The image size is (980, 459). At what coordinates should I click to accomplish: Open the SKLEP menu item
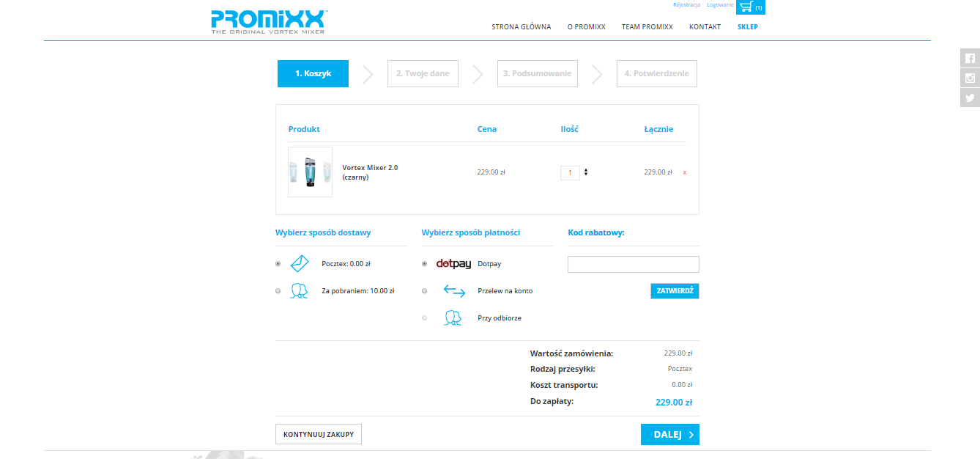coord(747,27)
